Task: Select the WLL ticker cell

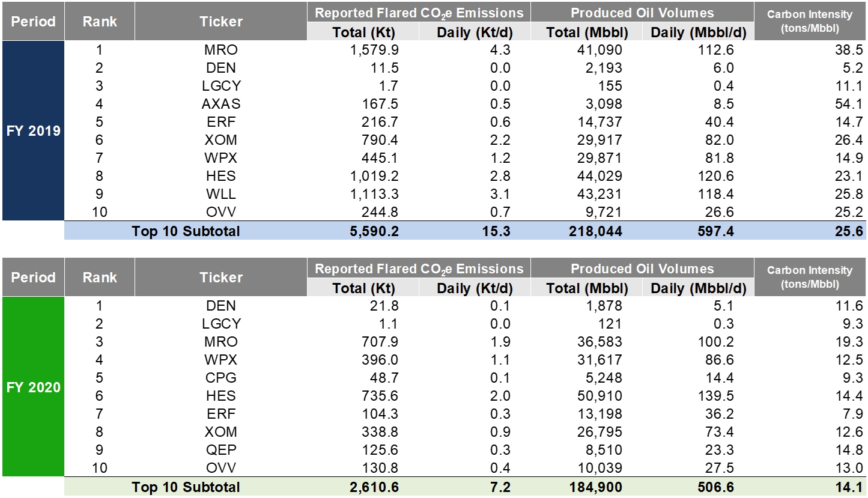Action: tap(220, 194)
